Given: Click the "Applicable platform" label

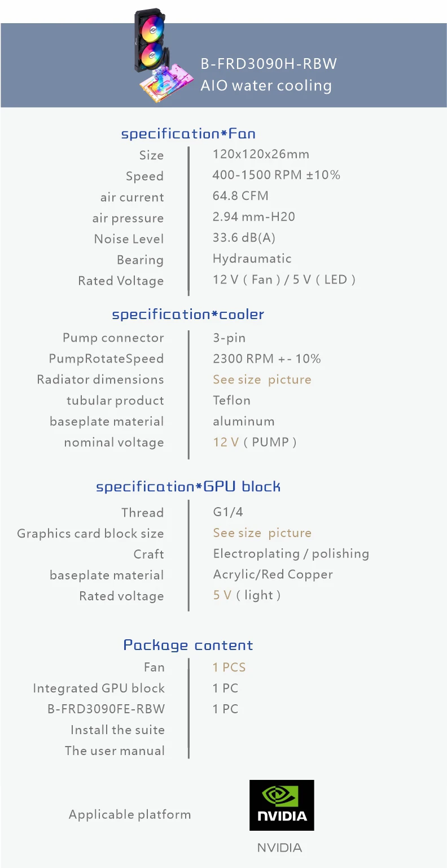Looking at the screenshot, I should click(130, 814).
